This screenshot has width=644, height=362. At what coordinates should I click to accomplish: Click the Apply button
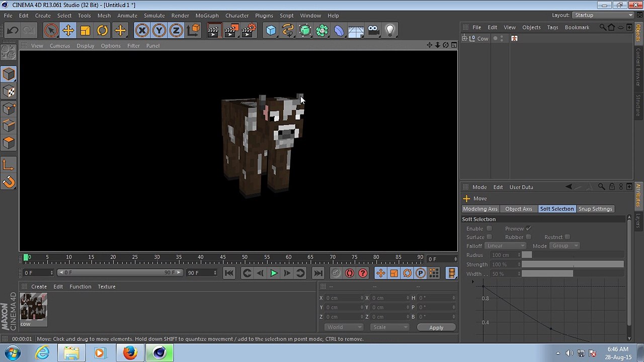pyautogui.click(x=436, y=328)
